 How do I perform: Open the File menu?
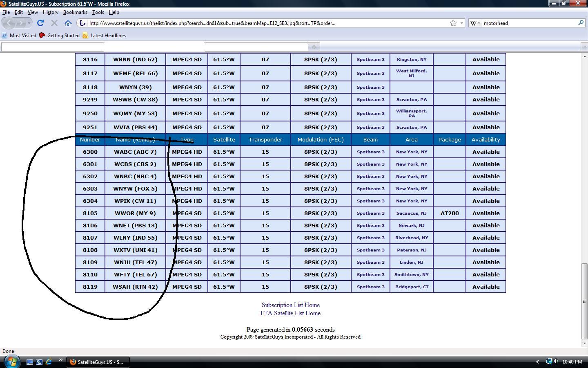[6, 12]
